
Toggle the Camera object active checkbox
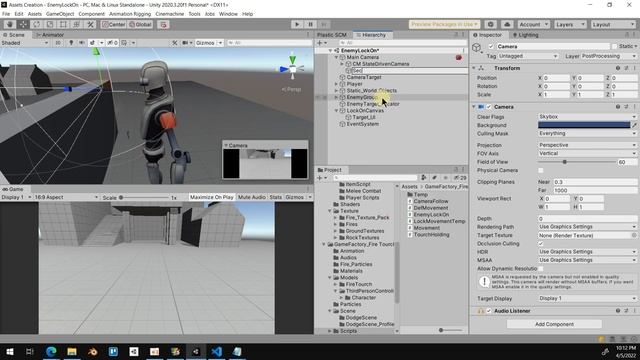pyautogui.click(x=491, y=47)
